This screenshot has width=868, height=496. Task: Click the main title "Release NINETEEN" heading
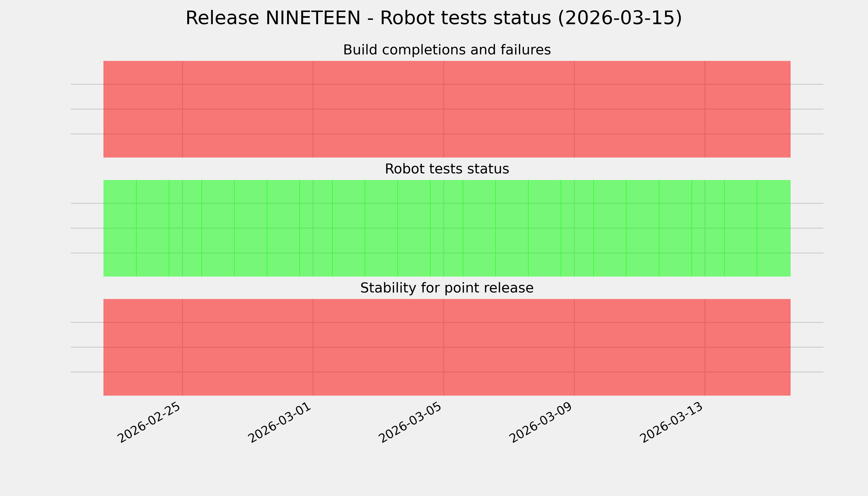[x=433, y=18]
